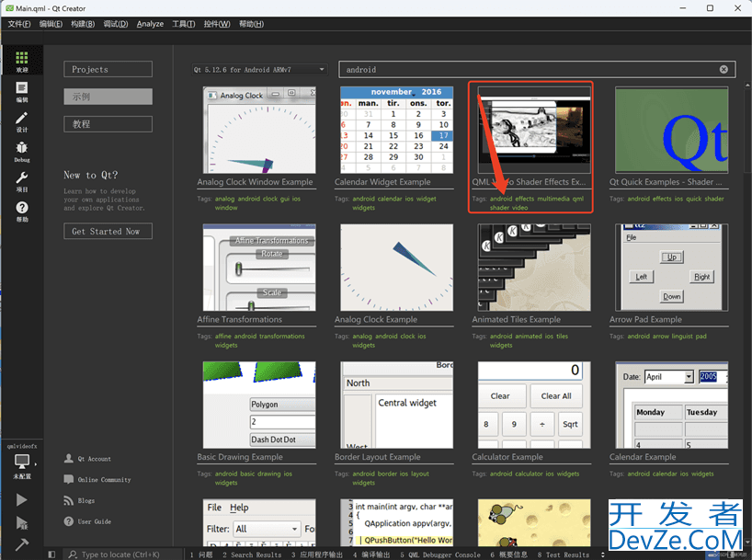Open the 6 概要信息 pane
This screenshot has height=560, width=752.
click(x=509, y=554)
